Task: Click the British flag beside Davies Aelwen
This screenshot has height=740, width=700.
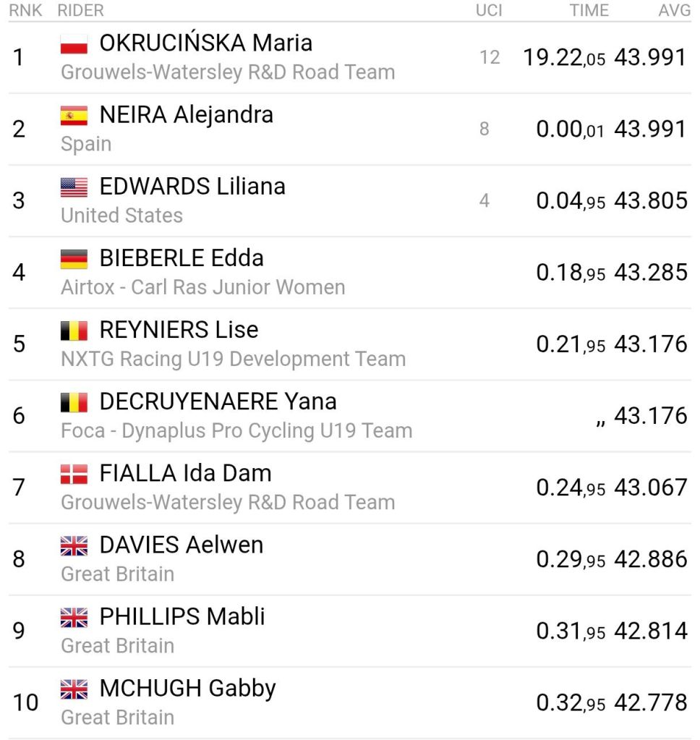Action: pyautogui.click(x=74, y=545)
